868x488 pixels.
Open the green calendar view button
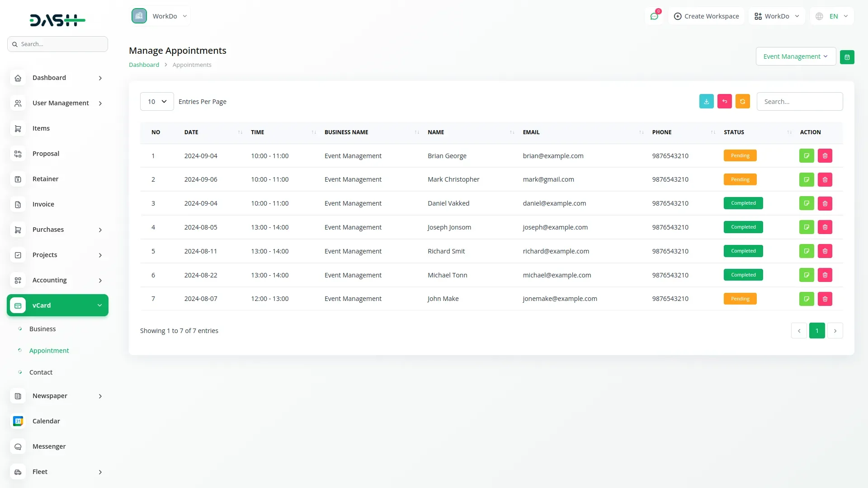click(847, 57)
